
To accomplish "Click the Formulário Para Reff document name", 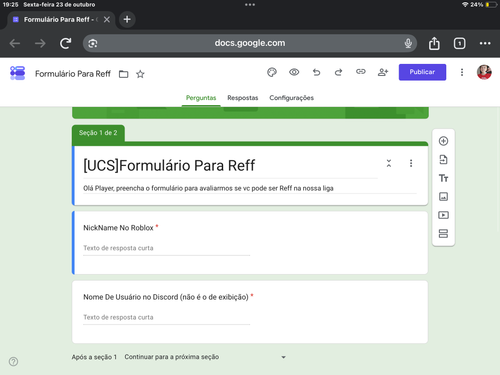I will pos(73,74).
